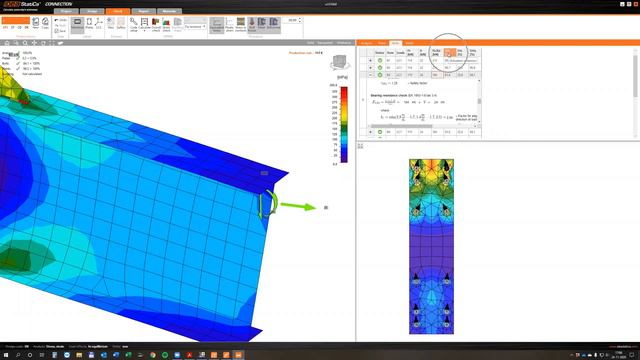Switch to the Report tab
Viewport: 640px width, 360px height.
pyautogui.click(x=143, y=11)
